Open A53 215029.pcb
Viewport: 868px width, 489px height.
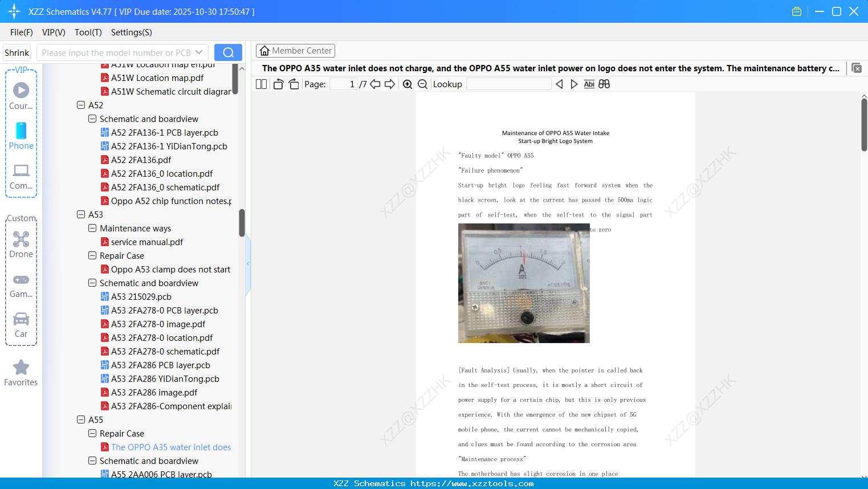point(141,297)
